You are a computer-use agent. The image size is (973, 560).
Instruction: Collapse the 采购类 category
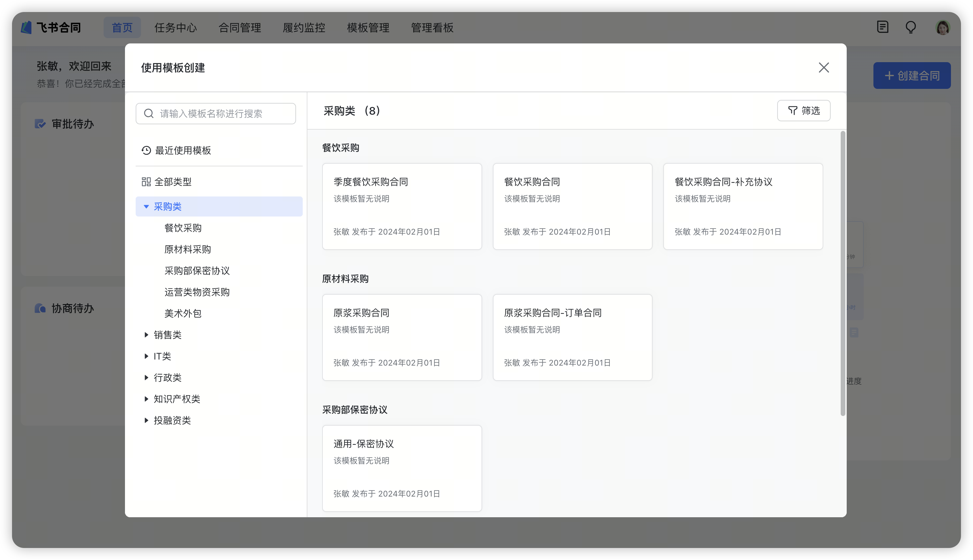click(x=146, y=207)
